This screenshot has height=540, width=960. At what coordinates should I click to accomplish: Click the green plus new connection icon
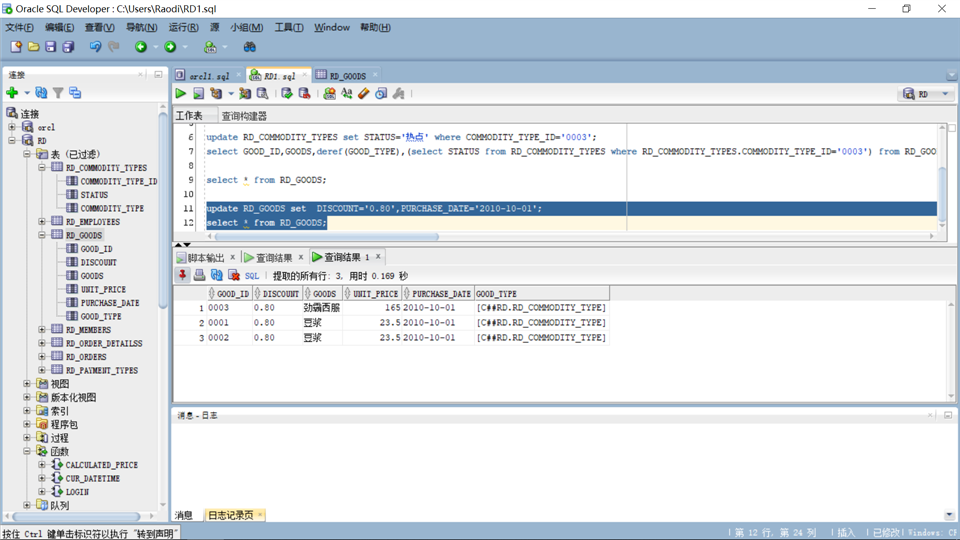click(12, 93)
